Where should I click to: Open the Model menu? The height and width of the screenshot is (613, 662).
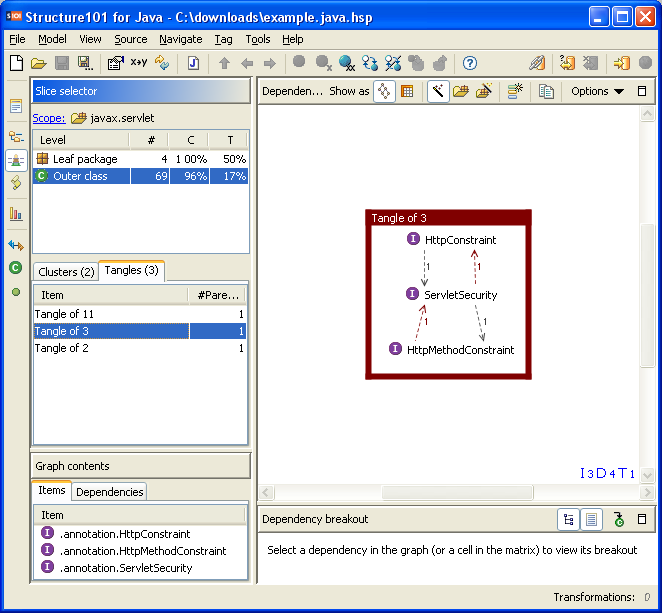[x=52, y=39]
